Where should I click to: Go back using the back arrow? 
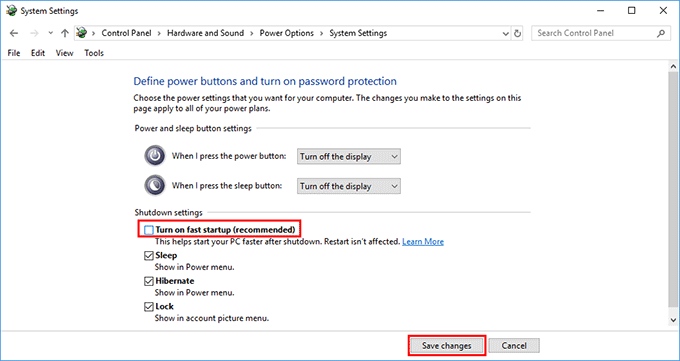point(14,33)
